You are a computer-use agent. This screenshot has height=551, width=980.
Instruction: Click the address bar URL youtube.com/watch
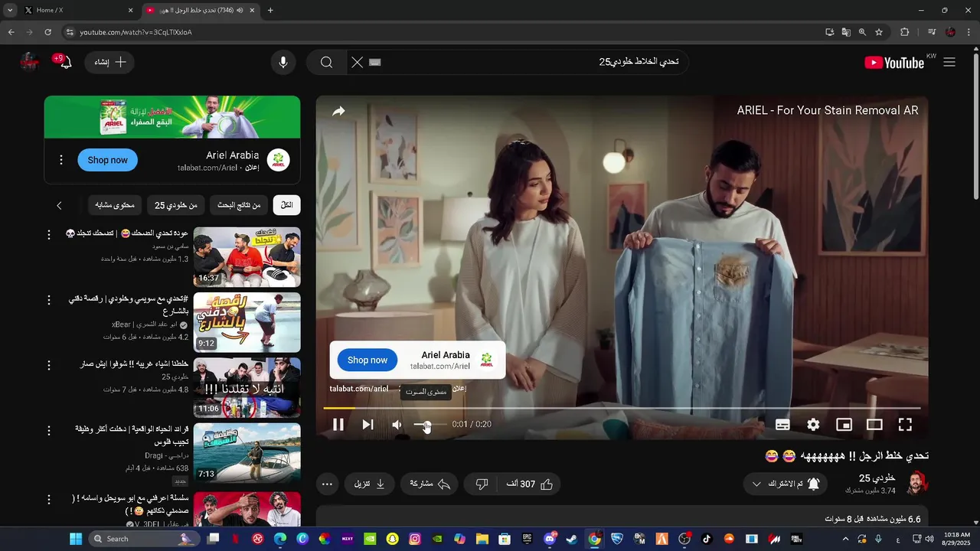[136, 32]
